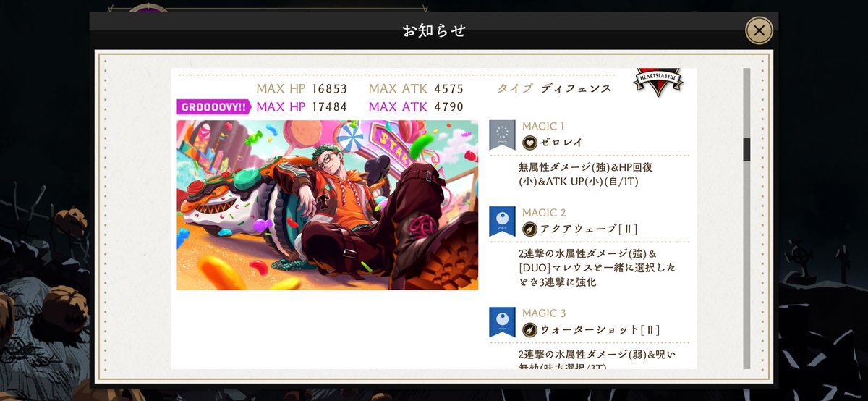
Task: Click the MAGIC 1 heading
Action: pyautogui.click(x=543, y=127)
